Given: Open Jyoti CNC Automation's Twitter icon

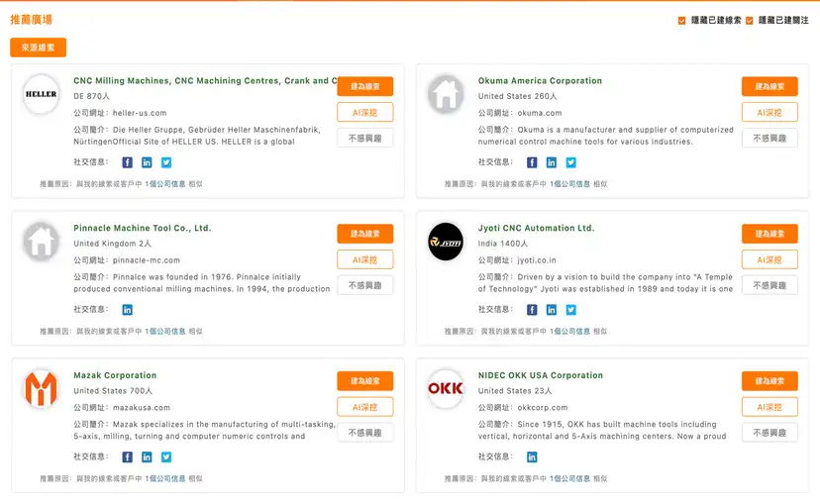Looking at the screenshot, I should tap(571, 310).
